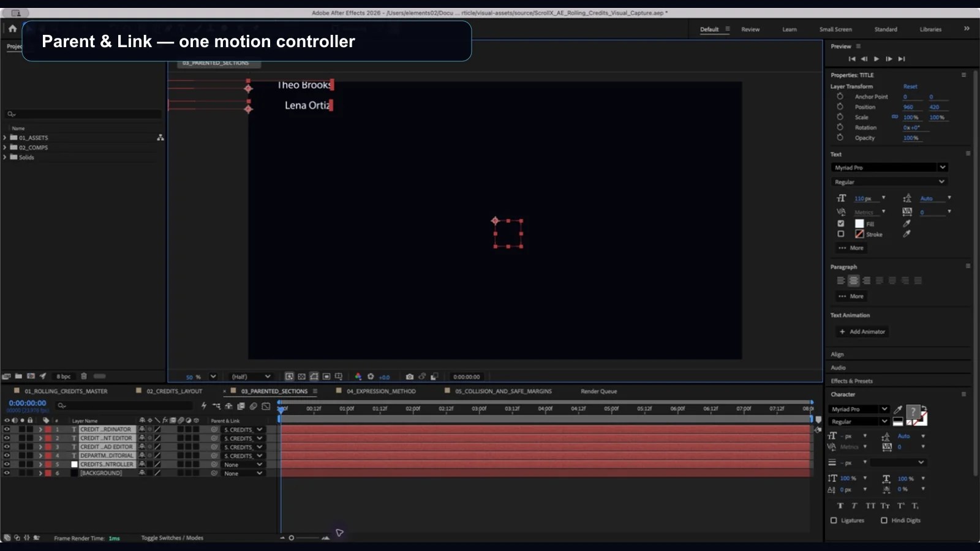Toggle visibility of layer 1 CREDIT_RDINATOR
Screen dimensions: 980x551
click(7, 429)
